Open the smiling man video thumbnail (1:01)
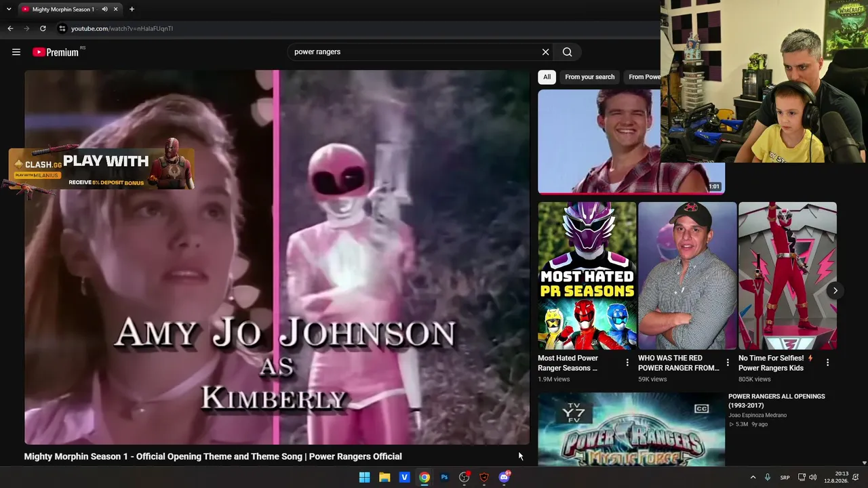The image size is (868, 488). pos(631,142)
